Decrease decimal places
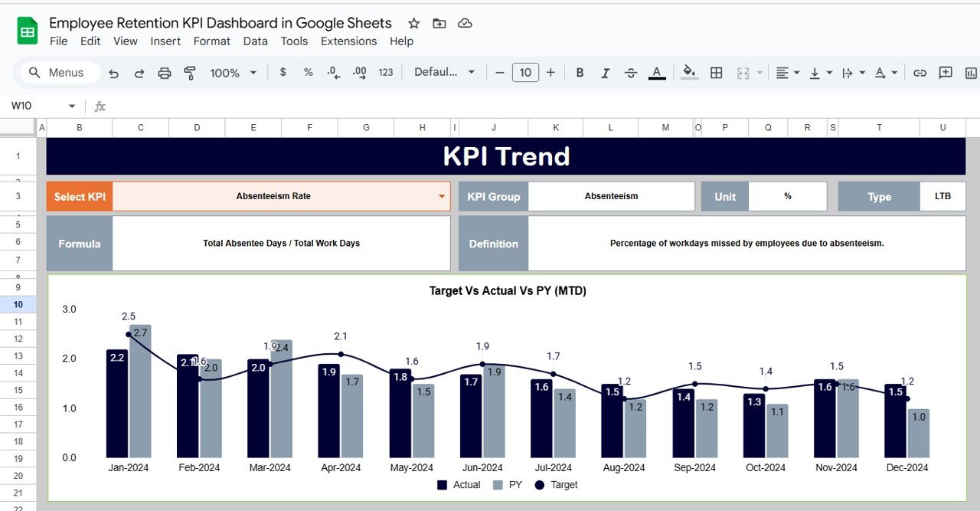This screenshot has height=511, width=980. (332, 72)
